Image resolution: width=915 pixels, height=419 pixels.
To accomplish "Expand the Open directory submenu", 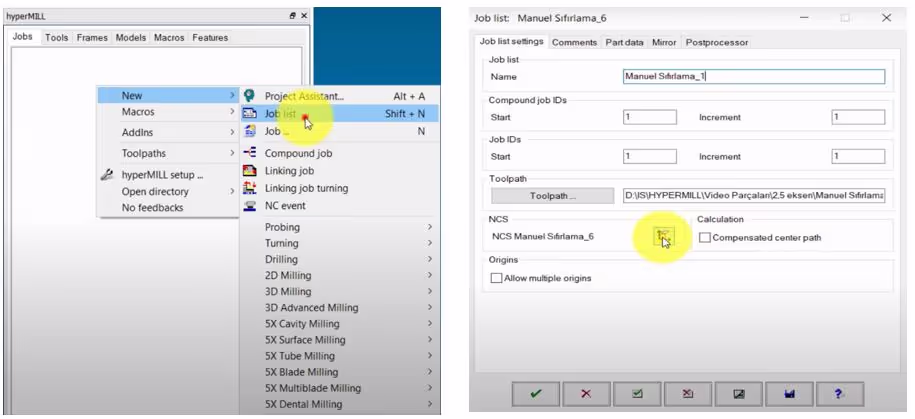I will coord(168,191).
